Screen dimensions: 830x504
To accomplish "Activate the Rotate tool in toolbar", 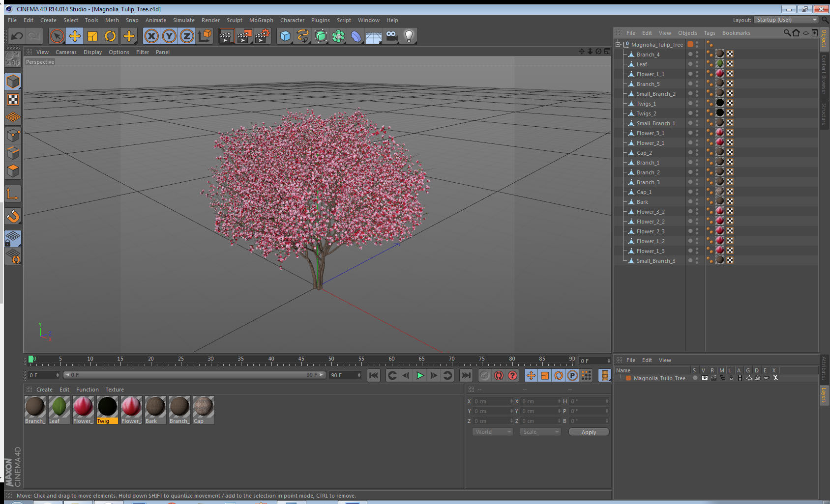I will click(111, 36).
